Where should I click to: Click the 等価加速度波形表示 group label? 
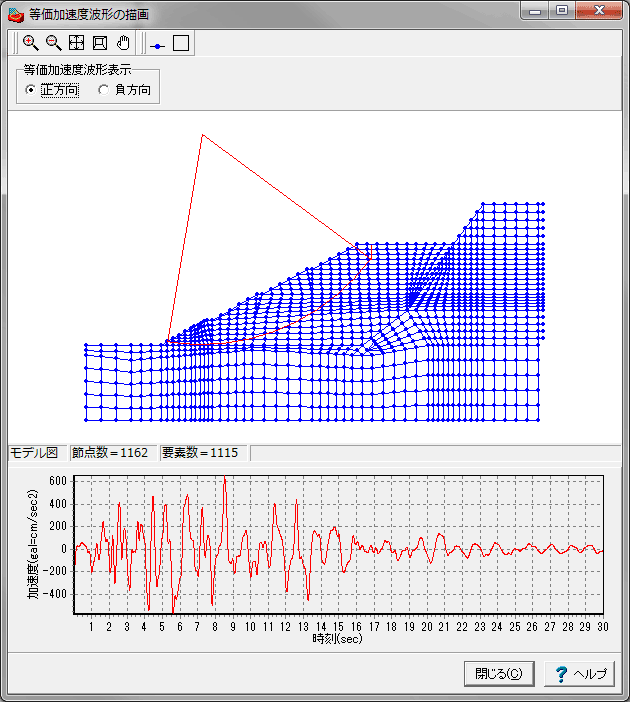click(x=77, y=70)
